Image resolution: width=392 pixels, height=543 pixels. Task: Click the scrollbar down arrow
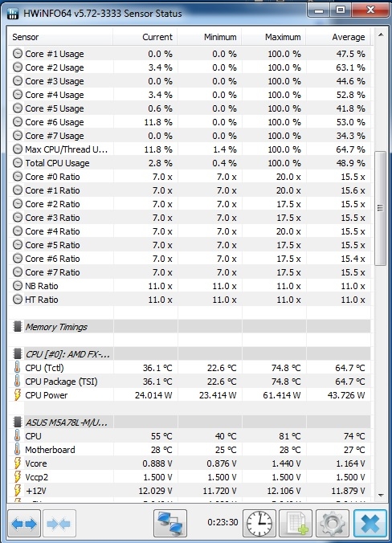tap(381, 496)
